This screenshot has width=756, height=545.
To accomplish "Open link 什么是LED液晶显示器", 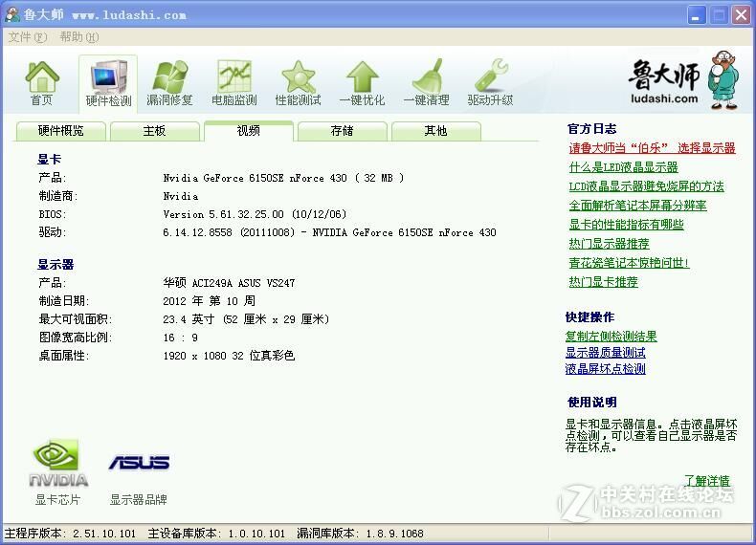I will [x=623, y=167].
